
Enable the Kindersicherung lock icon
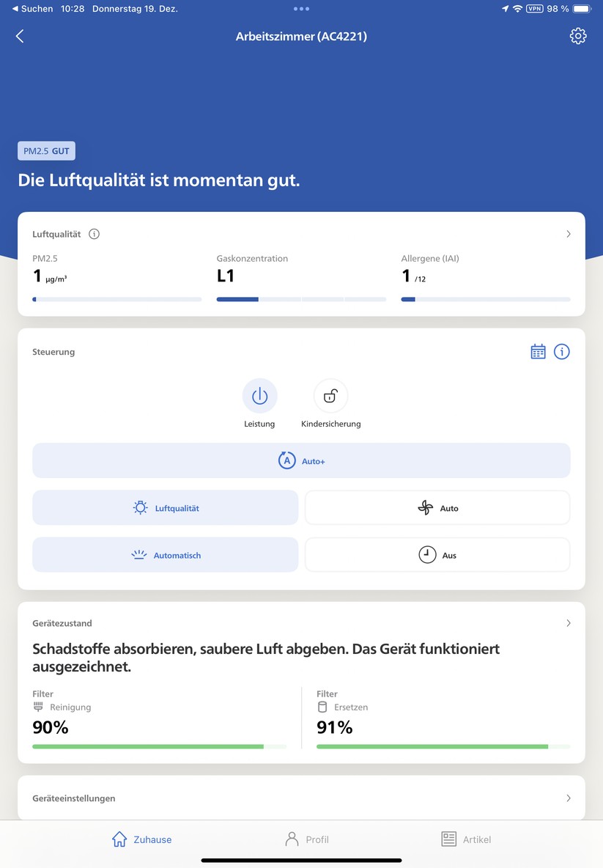click(330, 395)
